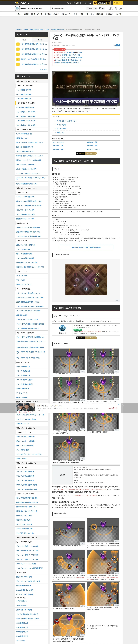Click ゲームの仕事多数 header icon link
This screenshot has height=644, width=138.
tap(74, 3)
